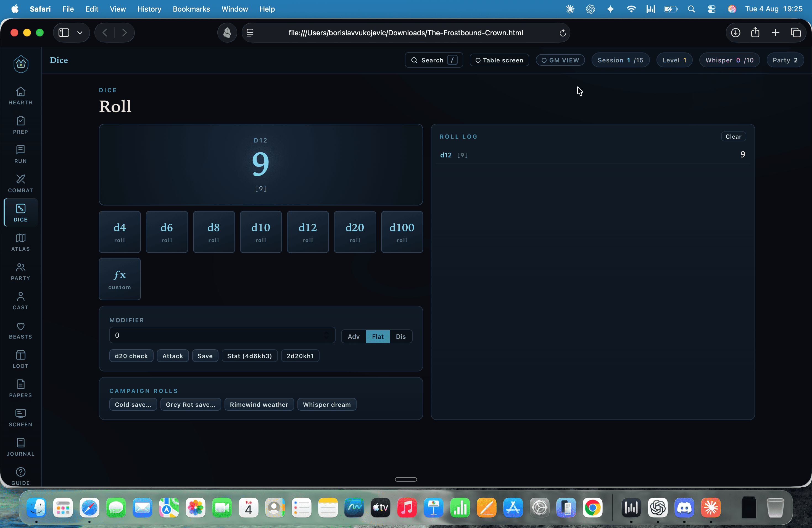This screenshot has width=812, height=528.
Task: Open the Window menu
Action: 234,9
